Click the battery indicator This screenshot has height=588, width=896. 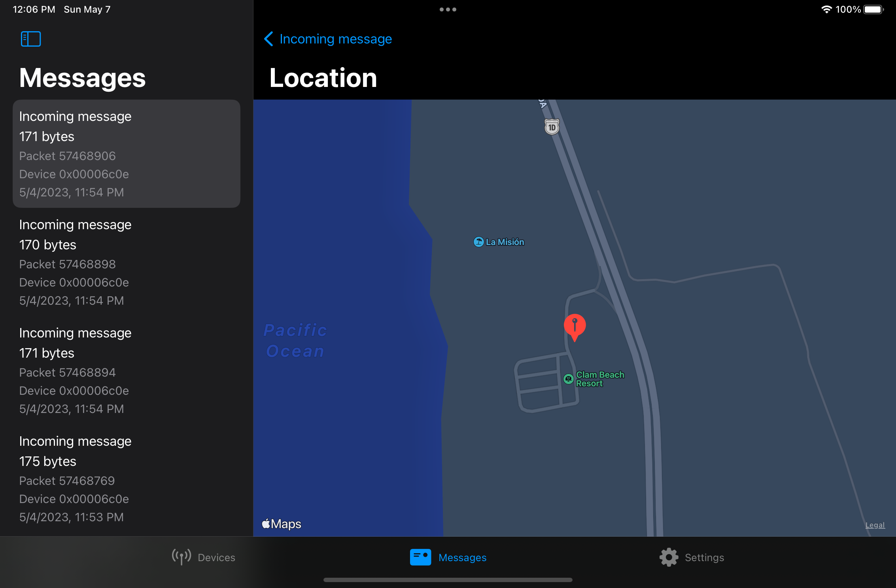click(x=873, y=9)
